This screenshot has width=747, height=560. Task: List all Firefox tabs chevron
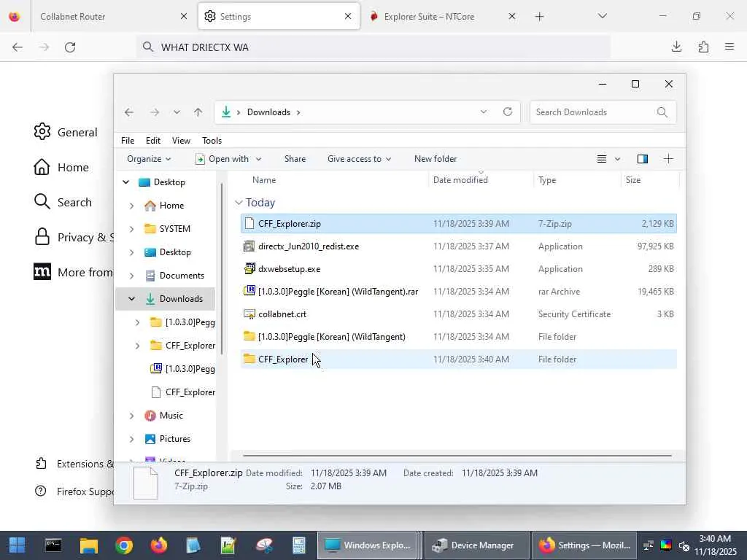[x=602, y=16]
